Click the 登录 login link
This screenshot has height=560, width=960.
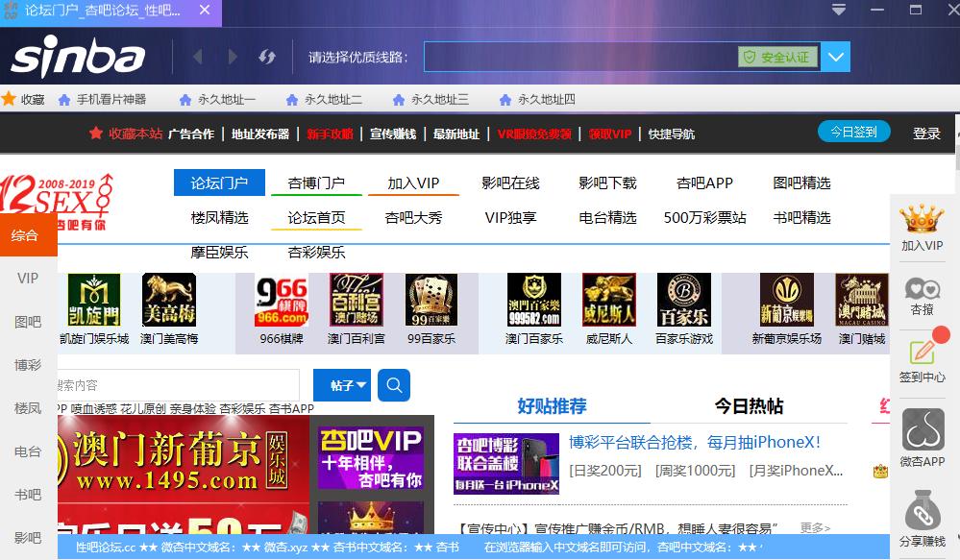pyautogui.click(x=926, y=134)
